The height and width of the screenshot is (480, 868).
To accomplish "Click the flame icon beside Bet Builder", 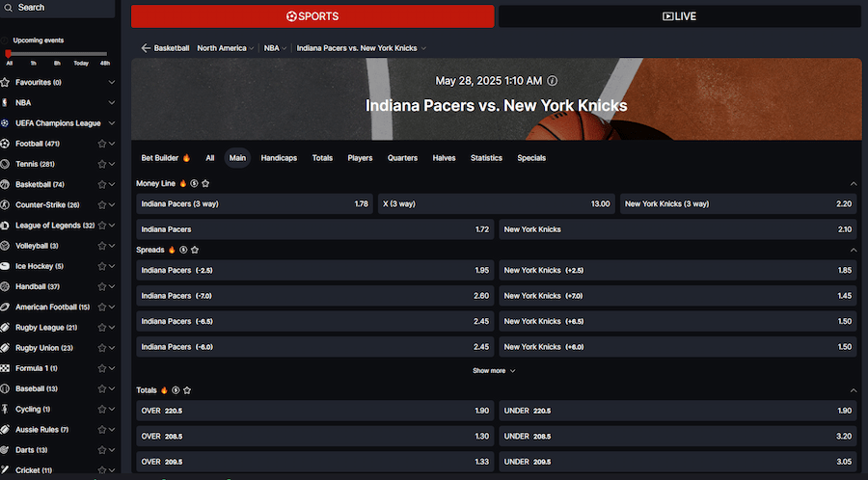I will point(186,158).
